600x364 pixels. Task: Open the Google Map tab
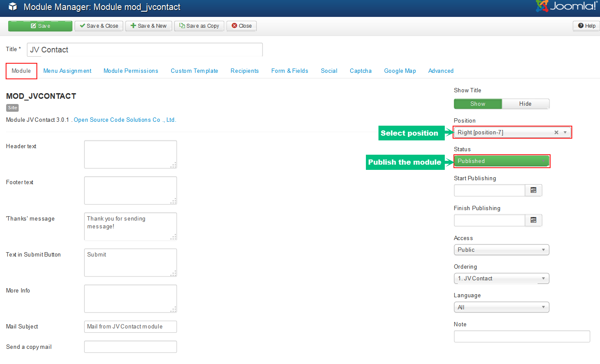pyautogui.click(x=400, y=71)
